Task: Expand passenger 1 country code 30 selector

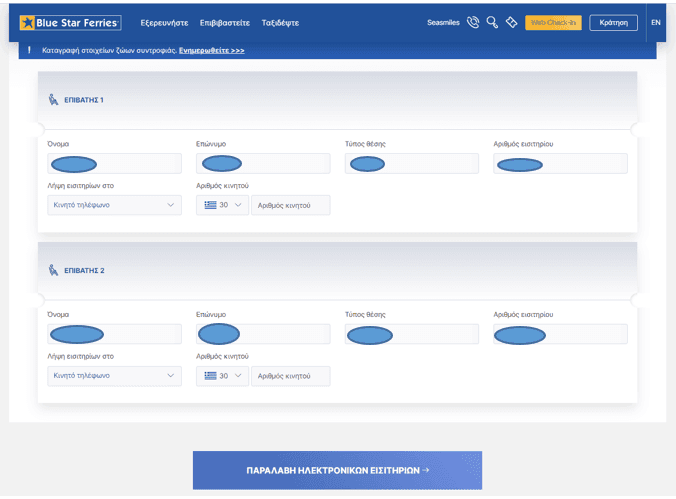Action: tap(238, 205)
